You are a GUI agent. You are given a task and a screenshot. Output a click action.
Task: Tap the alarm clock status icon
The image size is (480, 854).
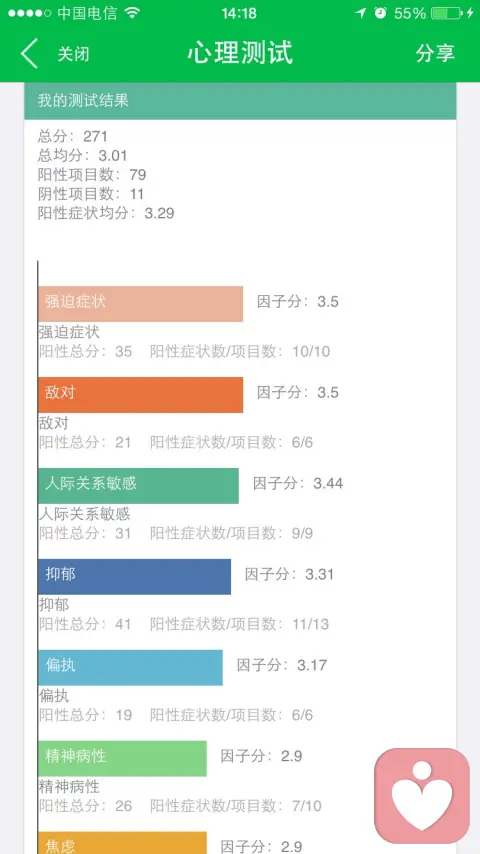point(380,13)
